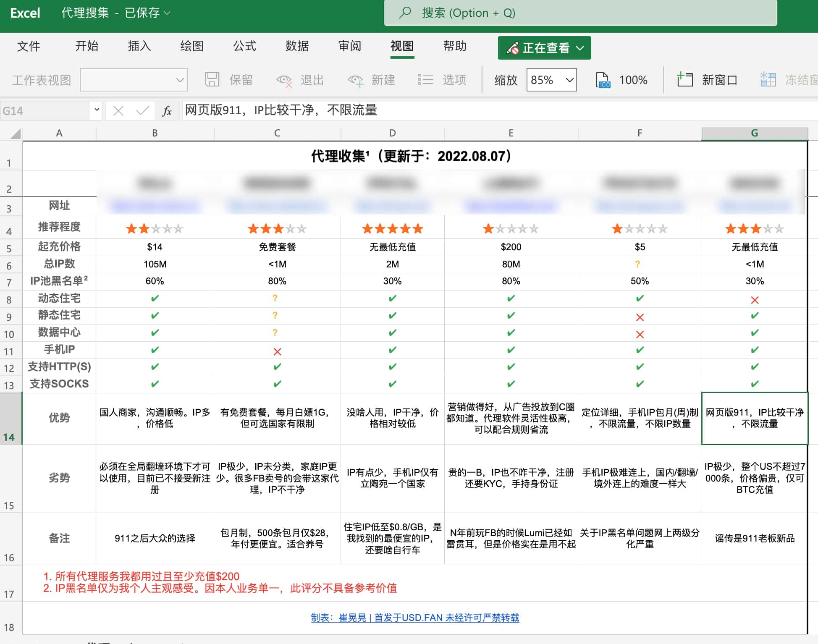Click the formula bar confirm checkmark
The height and width of the screenshot is (644, 818).
[142, 111]
